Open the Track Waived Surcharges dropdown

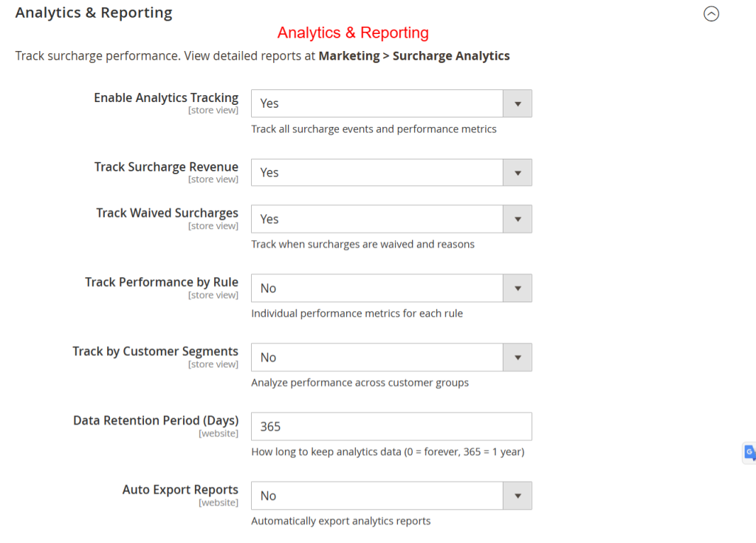[x=377, y=219]
